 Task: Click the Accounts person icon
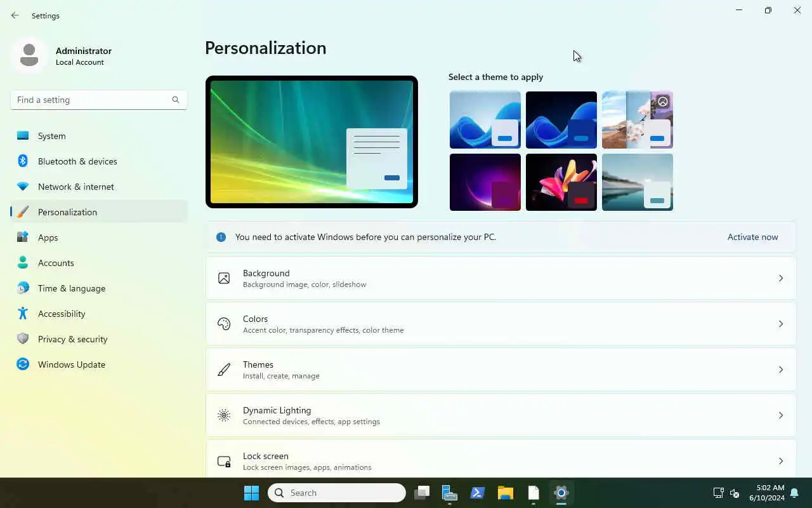[x=23, y=263]
